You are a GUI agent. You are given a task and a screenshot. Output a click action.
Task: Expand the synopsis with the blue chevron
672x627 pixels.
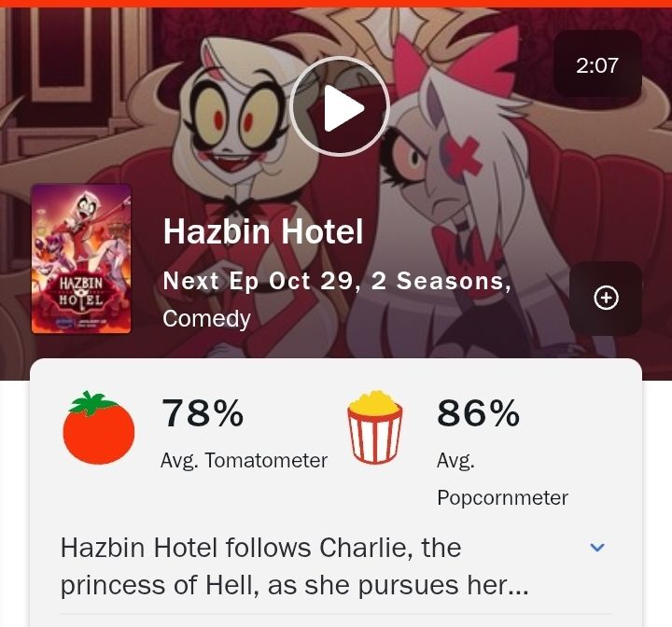[597, 547]
